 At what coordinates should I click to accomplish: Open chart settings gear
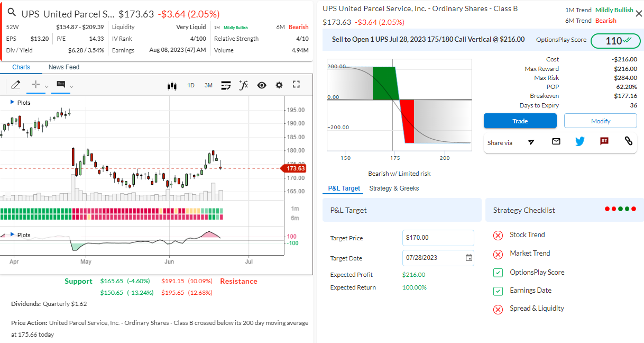tap(279, 85)
